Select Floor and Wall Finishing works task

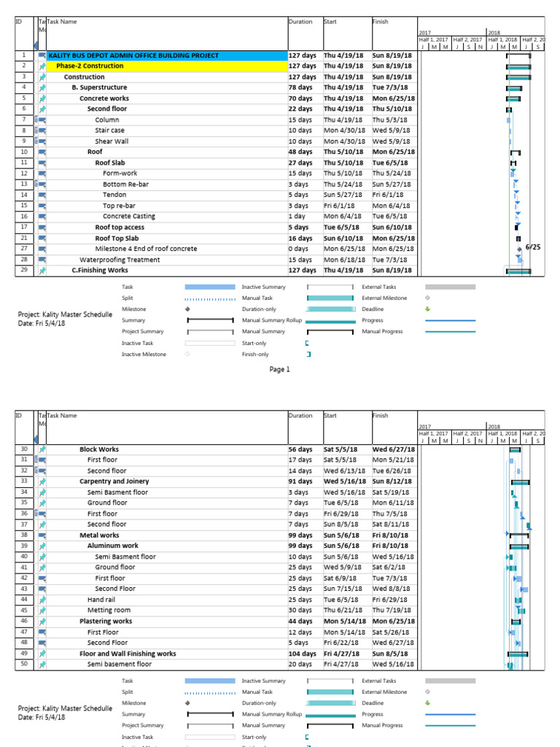128,654
